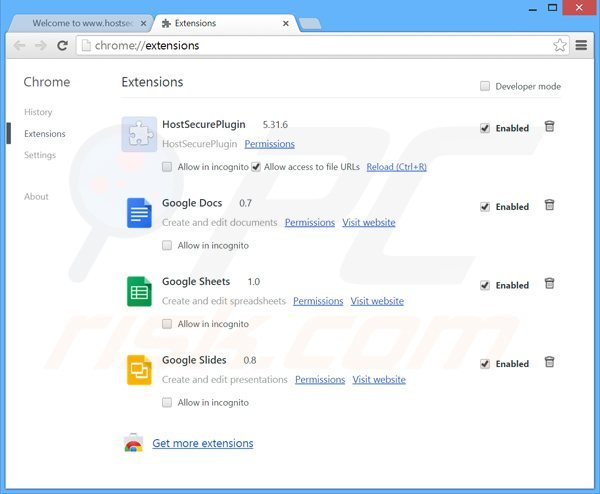Disable HostSecurePlugin via Enabled checkbox
The width and height of the screenshot is (600, 494).
tap(485, 128)
